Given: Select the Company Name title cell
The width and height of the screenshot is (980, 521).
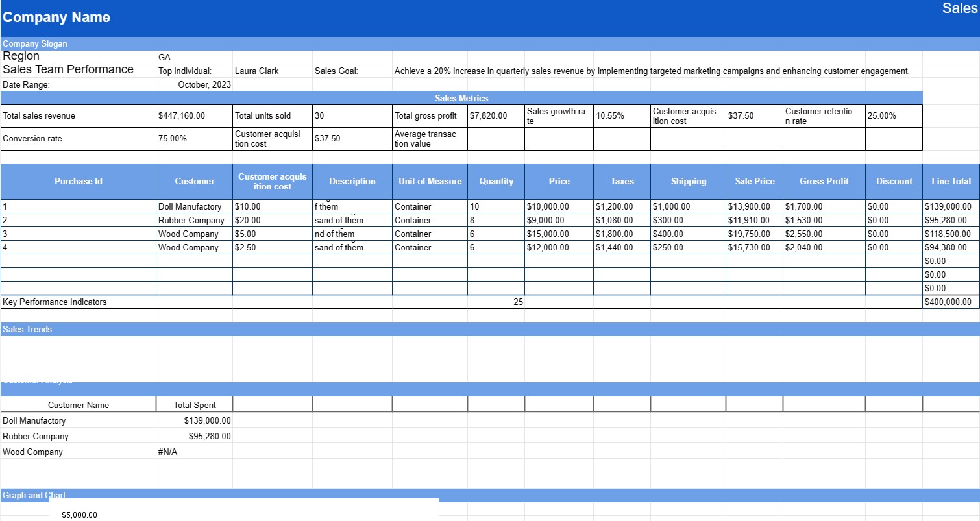Looking at the screenshot, I should coord(55,17).
